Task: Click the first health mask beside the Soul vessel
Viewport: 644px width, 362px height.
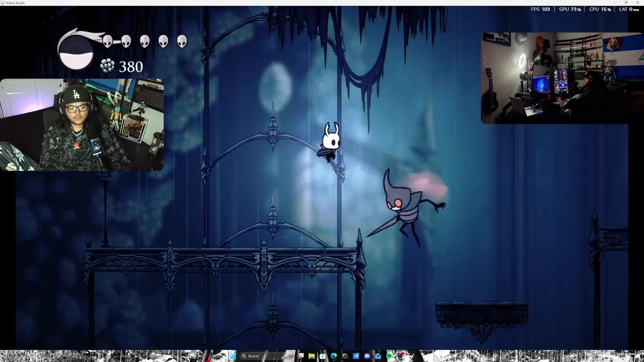Action: [x=108, y=41]
